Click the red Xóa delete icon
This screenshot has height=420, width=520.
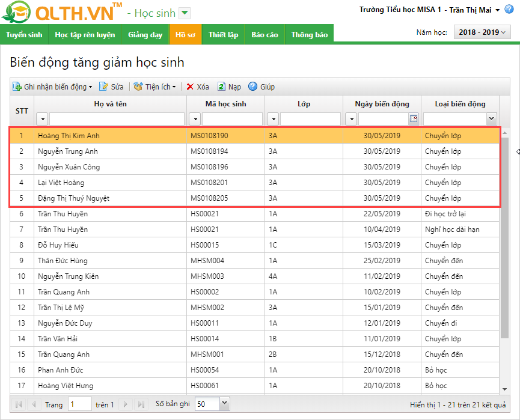tap(190, 87)
